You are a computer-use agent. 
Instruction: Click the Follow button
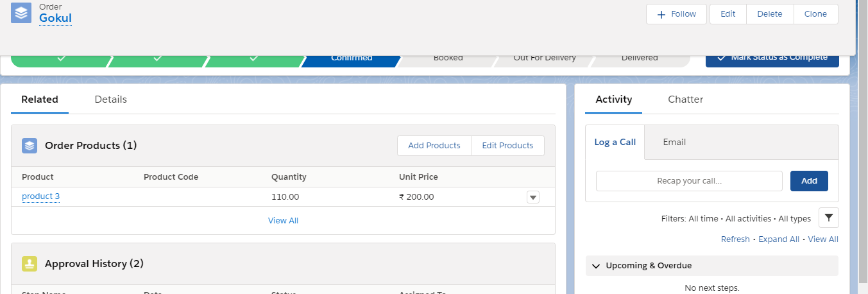pyautogui.click(x=676, y=14)
